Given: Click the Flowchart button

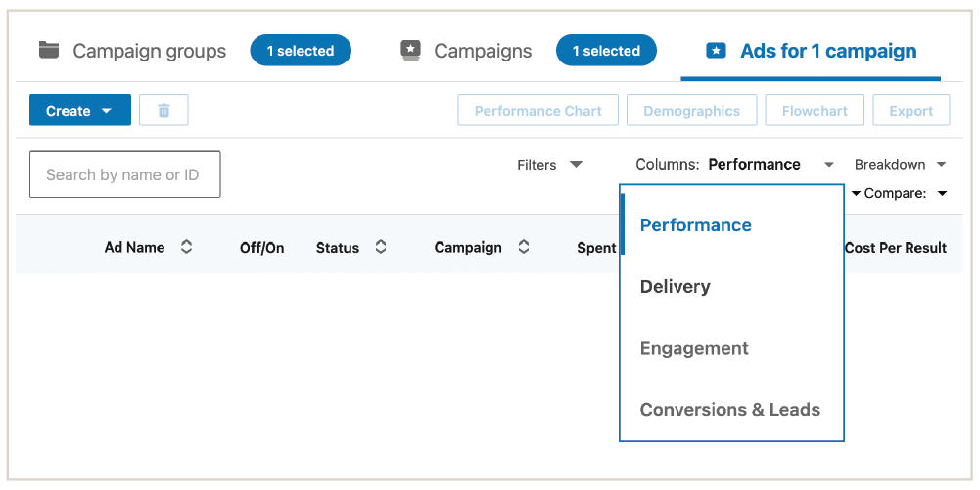Looking at the screenshot, I should click(815, 110).
